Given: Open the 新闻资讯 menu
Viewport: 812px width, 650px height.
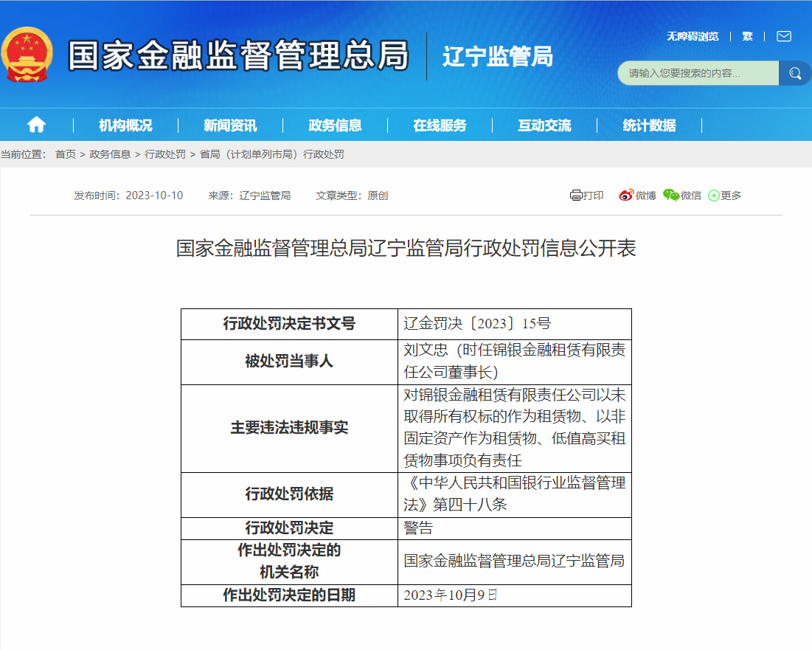Looking at the screenshot, I should [x=230, y=125].
